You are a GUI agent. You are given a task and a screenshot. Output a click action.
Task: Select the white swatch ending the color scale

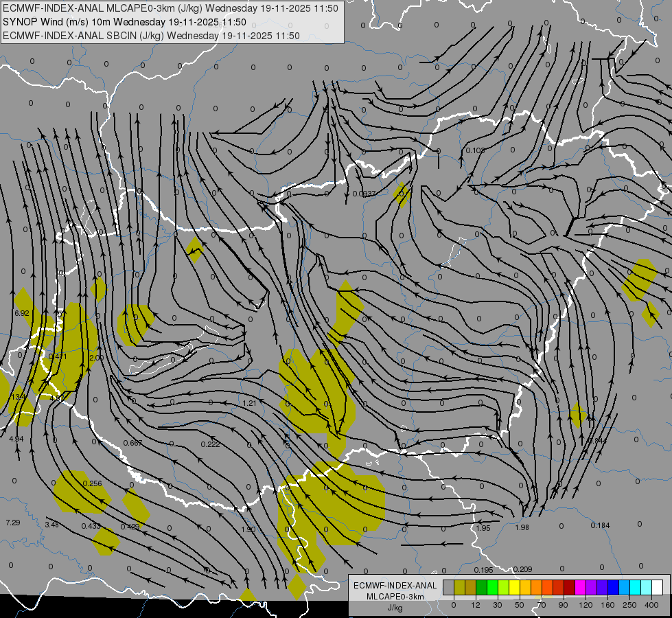[x=658, y=588]
